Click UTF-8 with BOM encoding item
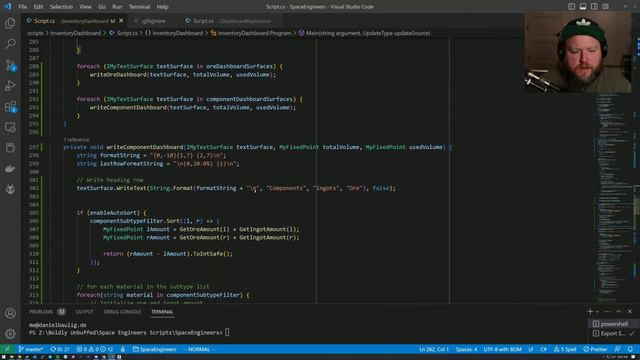Viewport: 640px width, 360px height. point(502,349)
